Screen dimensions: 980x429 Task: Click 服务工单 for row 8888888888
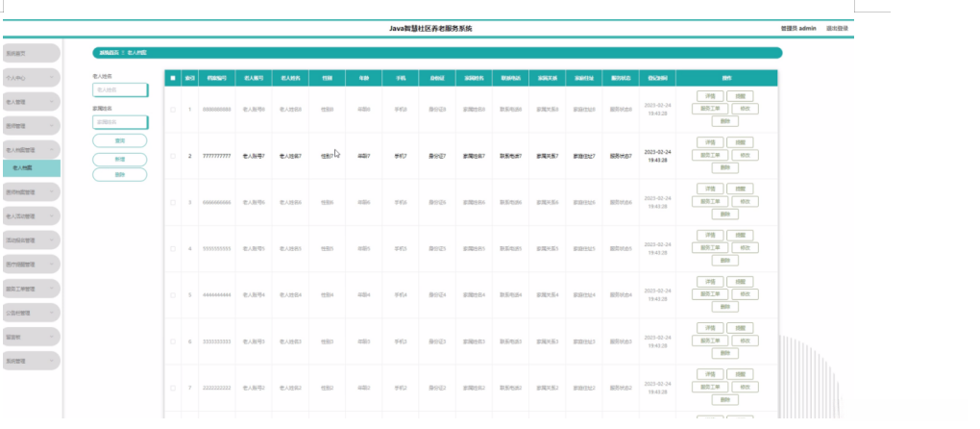click(x=710, y=109)
